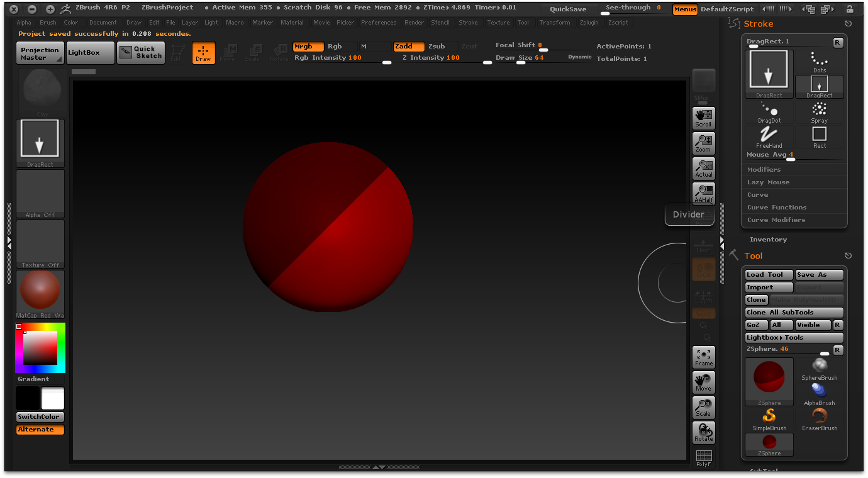Open the Alpha menu
Image resolution: width=868 pixels, height=478 pixels.
[24, 23]
